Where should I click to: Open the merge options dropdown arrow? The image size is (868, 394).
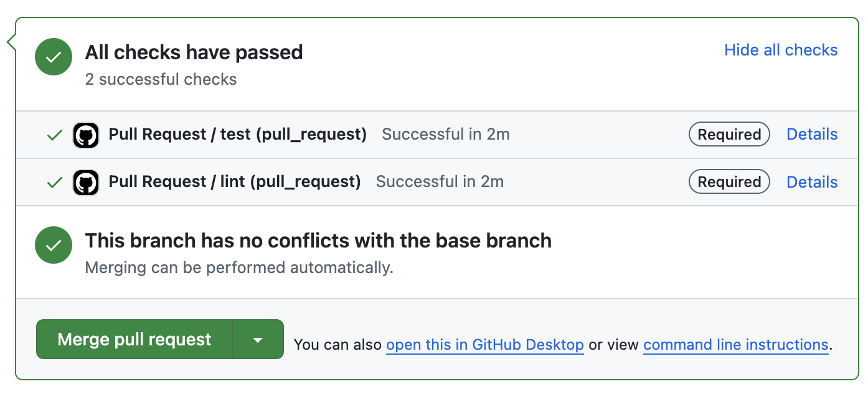(258, 339)
